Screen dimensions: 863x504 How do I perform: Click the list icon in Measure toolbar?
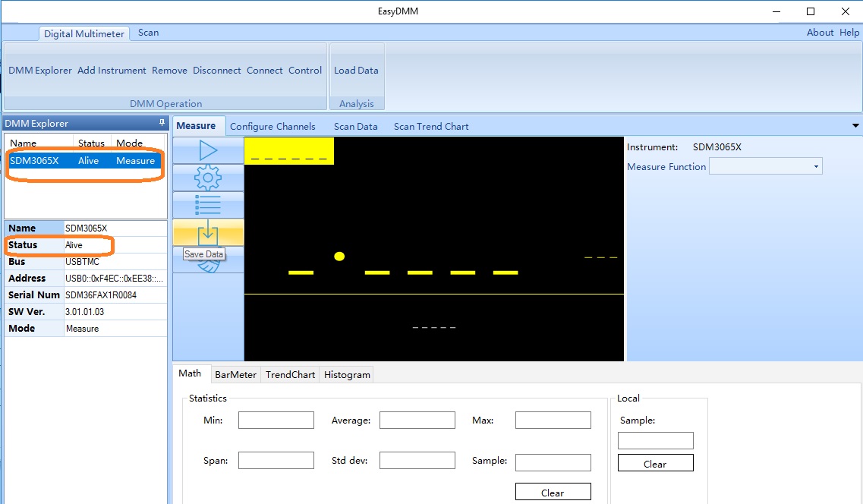click(x=207, y=205)
